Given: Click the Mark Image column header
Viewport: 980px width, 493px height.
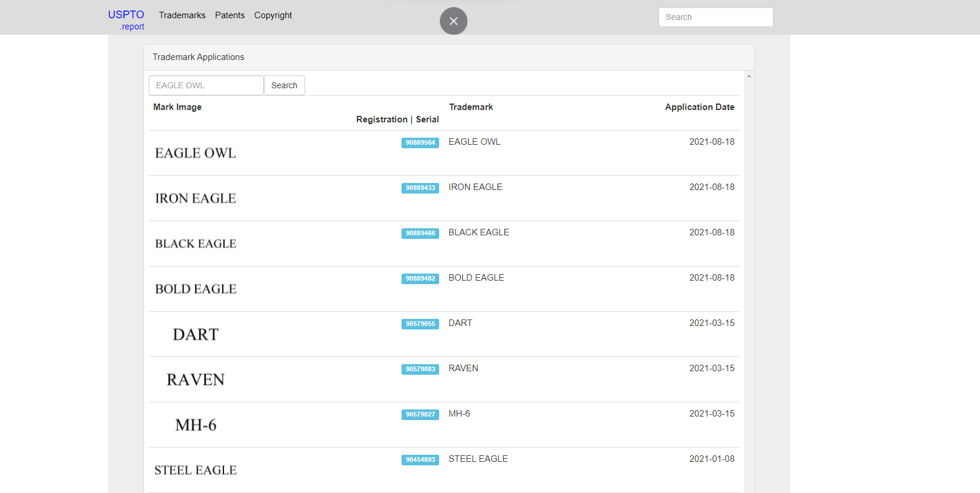Looking at the screenshot, I should pyautogui.click(x=178, y=107).
